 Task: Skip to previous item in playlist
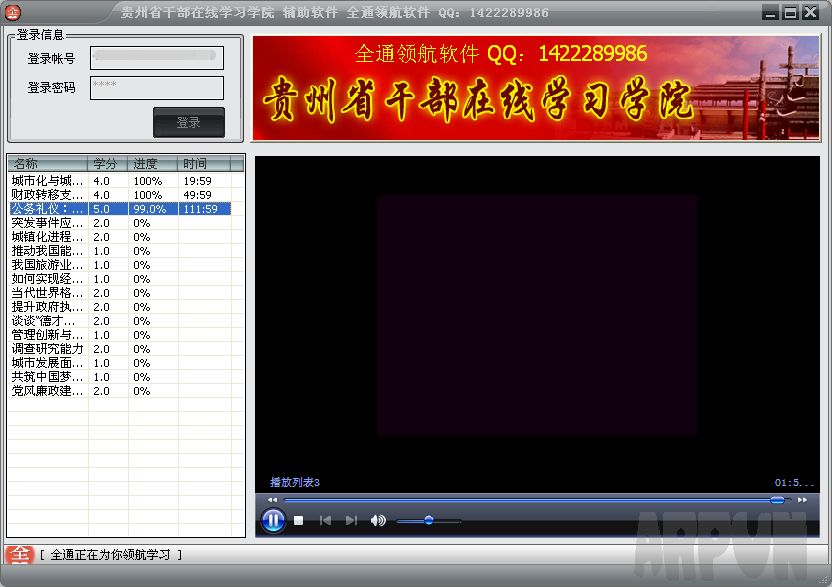tap(324, 520)
